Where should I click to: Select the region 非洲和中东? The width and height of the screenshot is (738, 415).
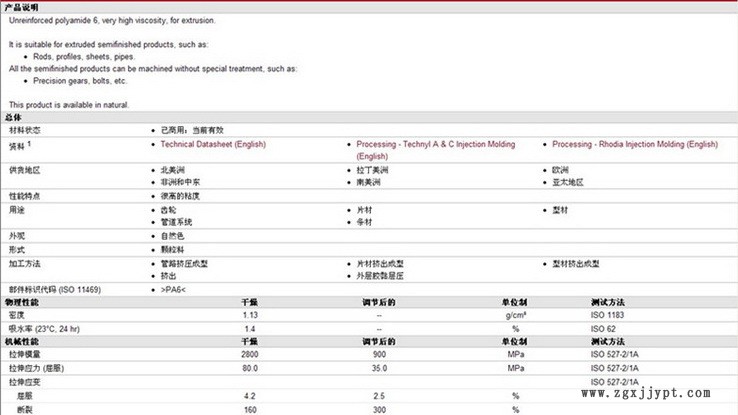[180, 182]
